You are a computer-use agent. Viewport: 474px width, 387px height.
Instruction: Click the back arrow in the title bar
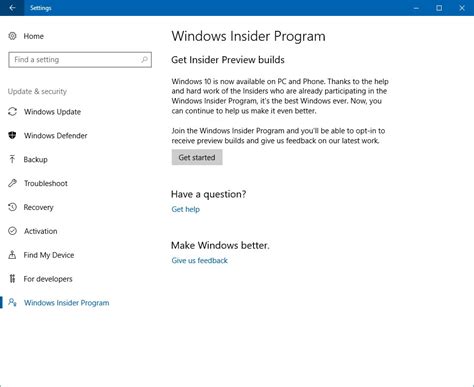(12, 8)
